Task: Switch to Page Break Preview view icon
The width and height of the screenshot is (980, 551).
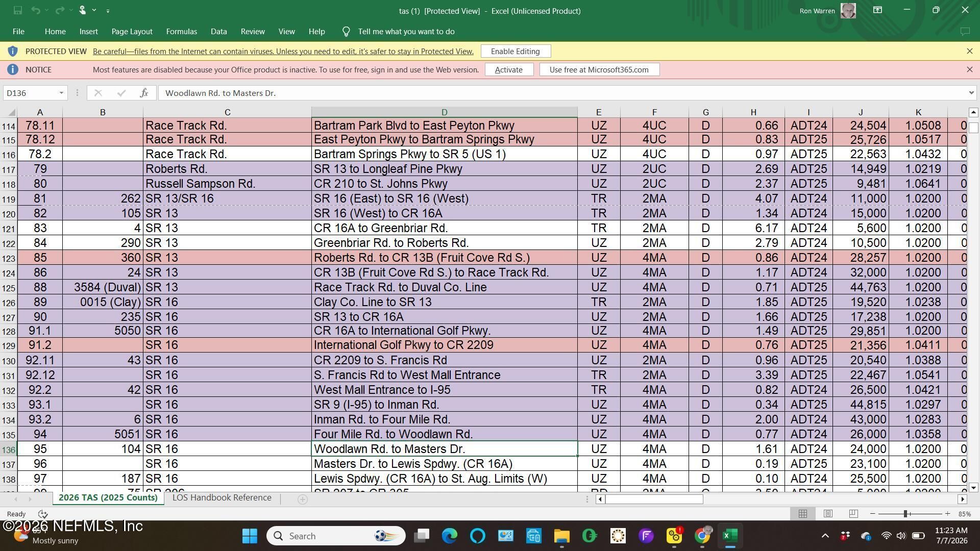Action: coord(853,514)
